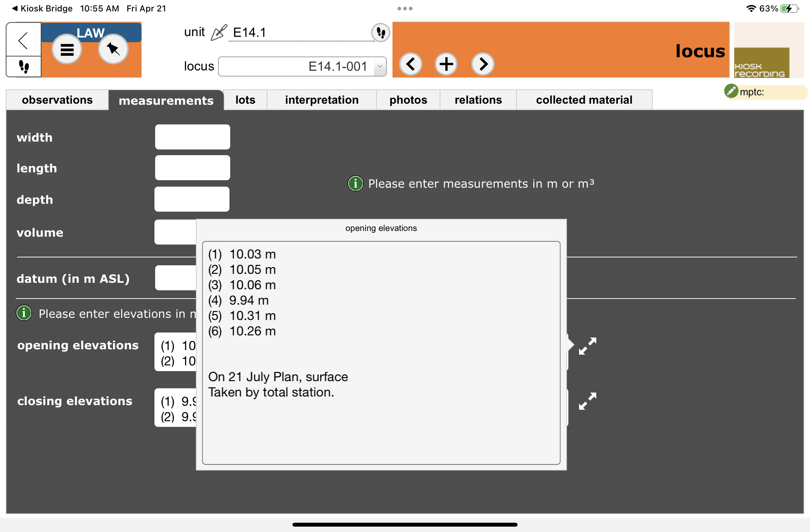Select the measurements tab
The height and width of the screenshot is (532, 810).
tap(166, 100)
